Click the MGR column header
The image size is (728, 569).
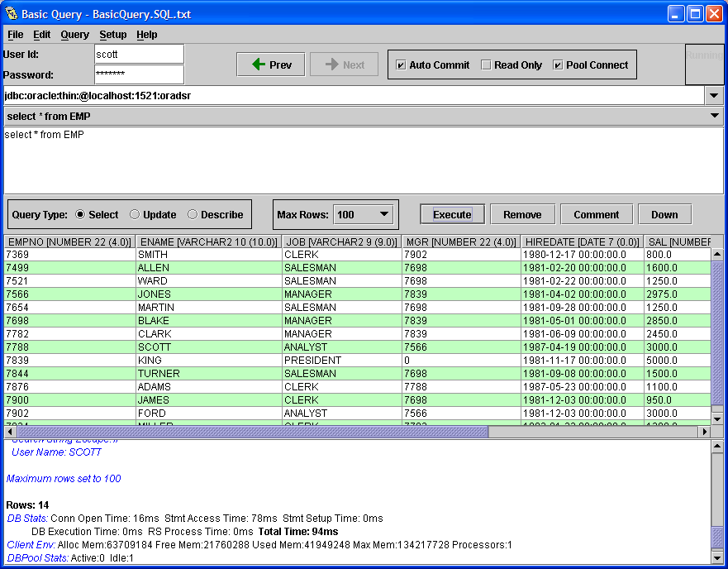click(x=461, y=241)
